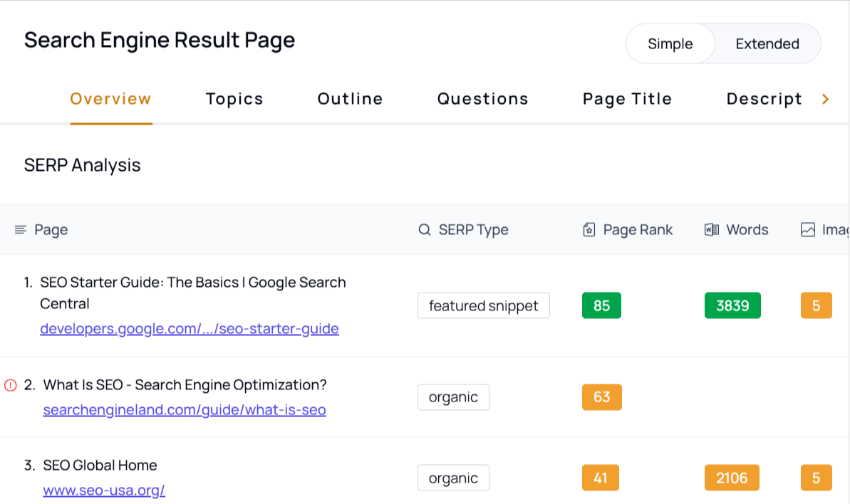Open the www.seo-usa.org link
850x504 pixels.
click(x=103, y=490)
